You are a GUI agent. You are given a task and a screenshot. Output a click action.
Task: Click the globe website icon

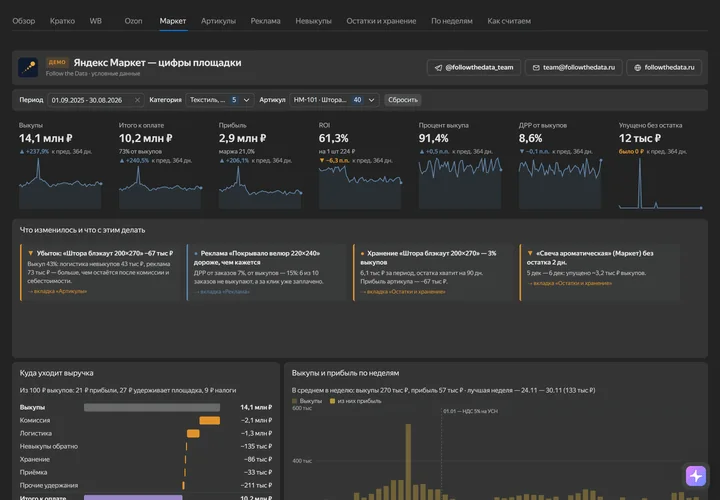click(x=637, y=67)
